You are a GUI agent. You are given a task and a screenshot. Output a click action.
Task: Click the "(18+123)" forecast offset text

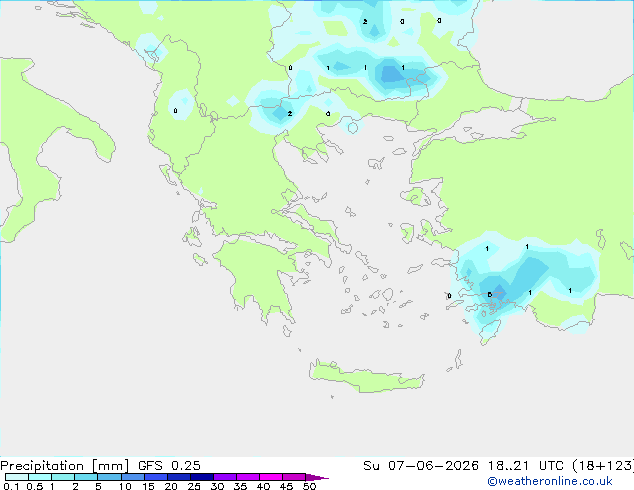603,466
